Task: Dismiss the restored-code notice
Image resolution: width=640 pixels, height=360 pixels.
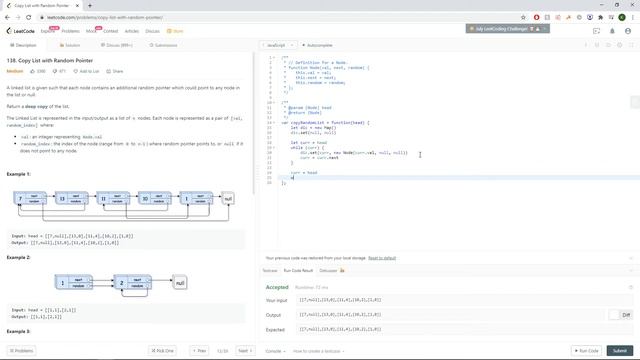Action: point(631,258)
